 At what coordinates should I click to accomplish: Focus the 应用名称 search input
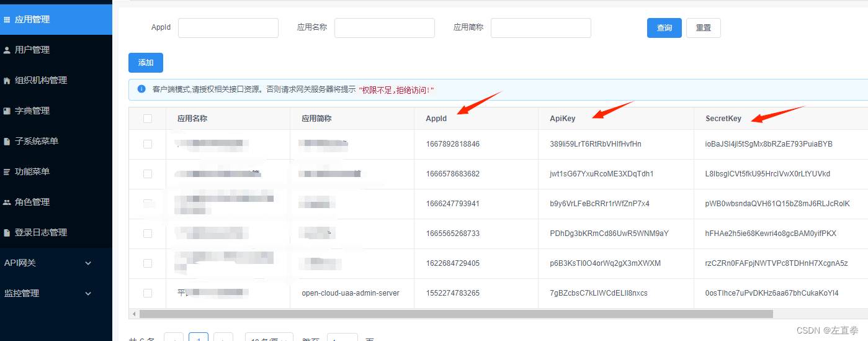point(385,28)
